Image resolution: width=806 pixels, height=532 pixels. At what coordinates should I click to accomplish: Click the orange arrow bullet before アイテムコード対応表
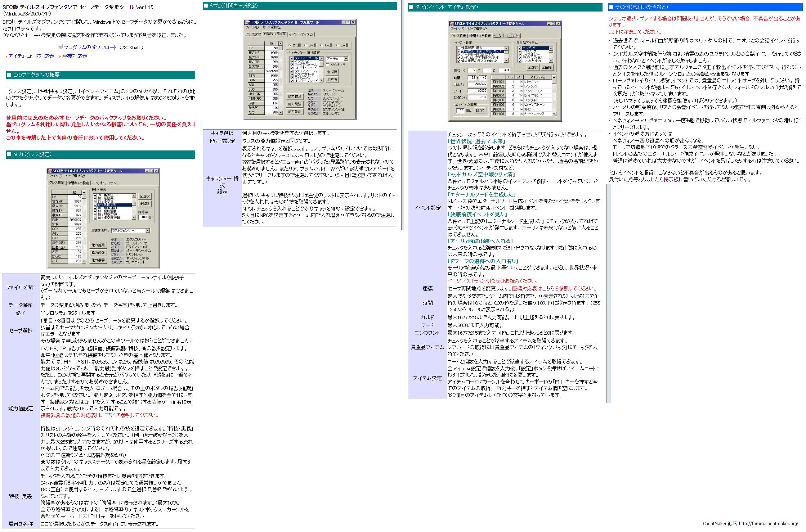[6, 57]
